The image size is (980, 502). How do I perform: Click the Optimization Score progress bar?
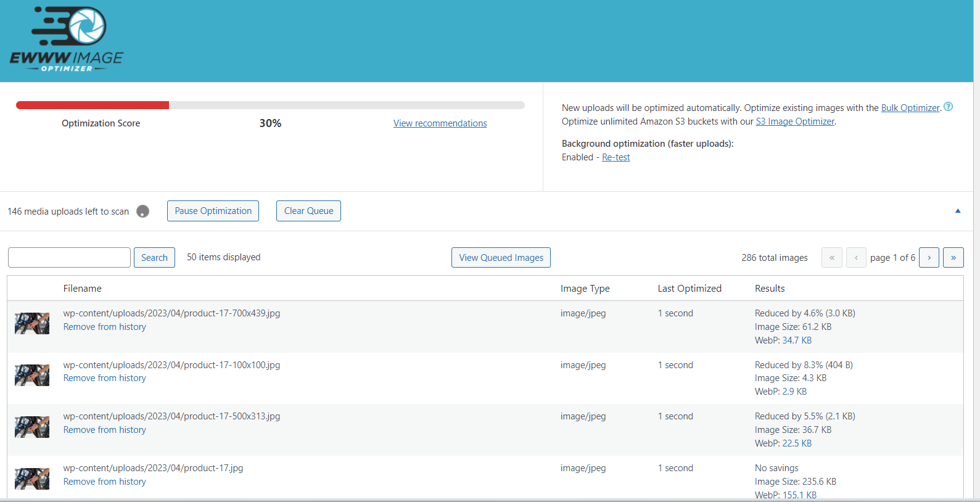[270, 105]
